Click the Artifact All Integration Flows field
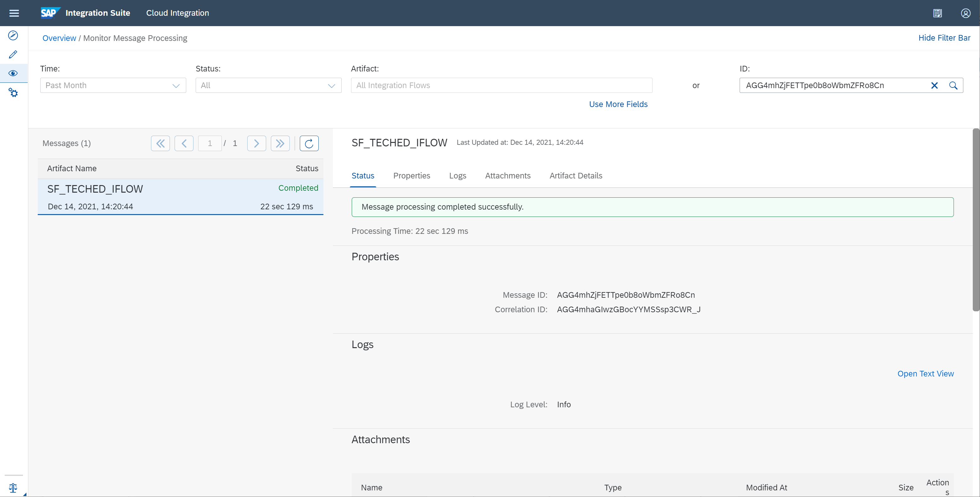This screenshot has height=497, width=980. (501, 85)
